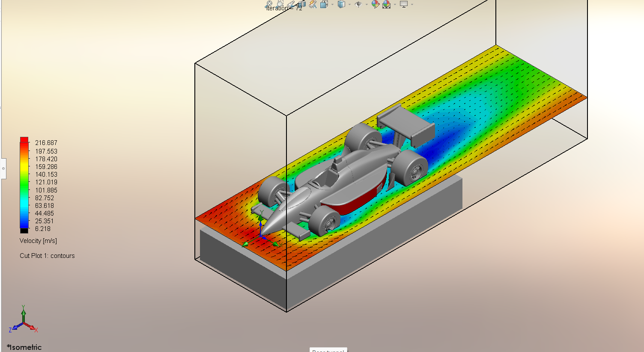The height and width of the screenshot is (352, 644).
Task: Click the Edit Appearance icon
Action: click(x=375, y=4)
